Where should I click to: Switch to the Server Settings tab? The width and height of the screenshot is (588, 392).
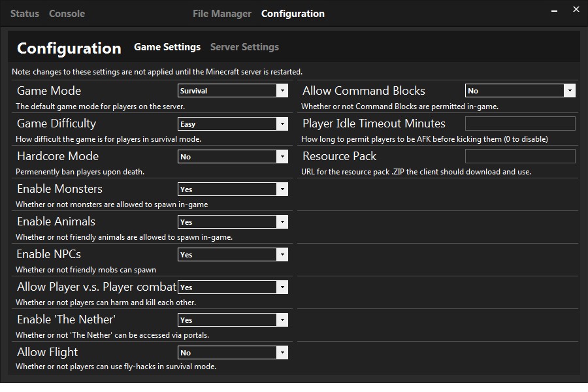coord(244,46)
